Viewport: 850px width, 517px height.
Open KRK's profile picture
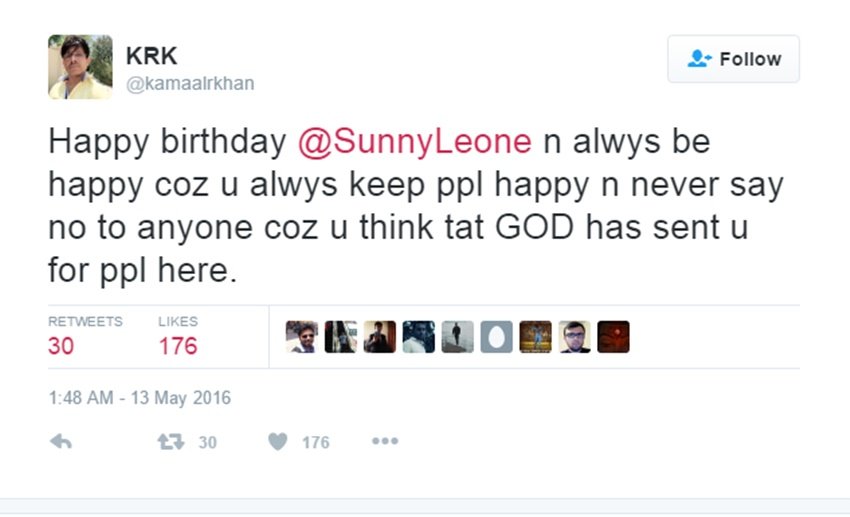[x=80, y=67]
